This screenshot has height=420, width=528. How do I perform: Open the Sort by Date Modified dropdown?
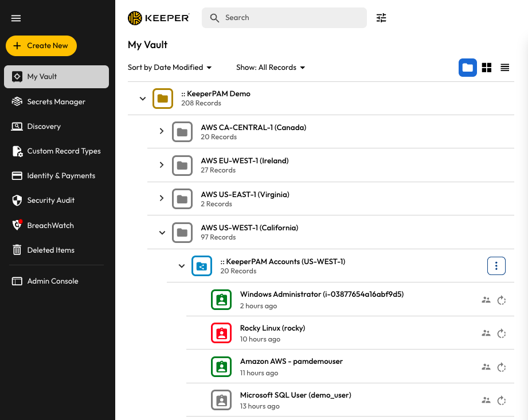click(x=170, y=68)
